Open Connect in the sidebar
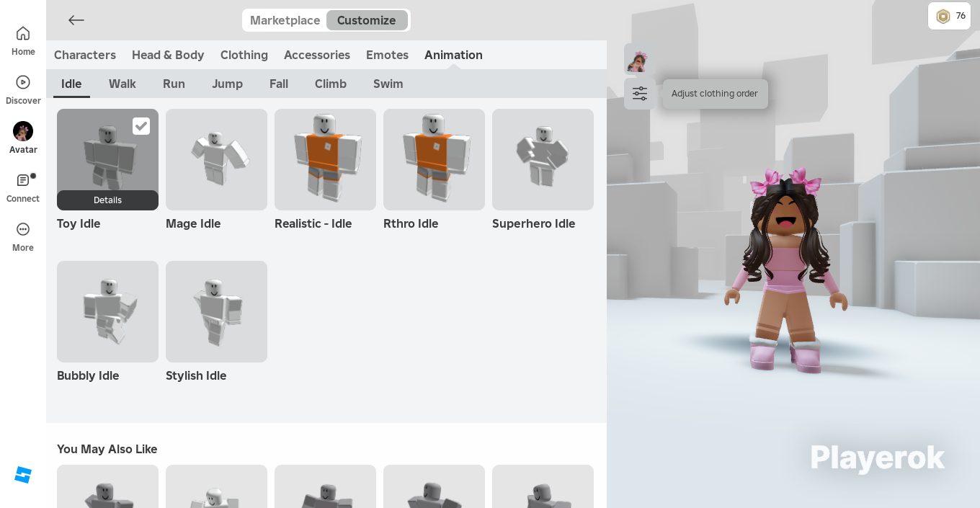This screenshot has width=980, height=508. pos(23,188)
